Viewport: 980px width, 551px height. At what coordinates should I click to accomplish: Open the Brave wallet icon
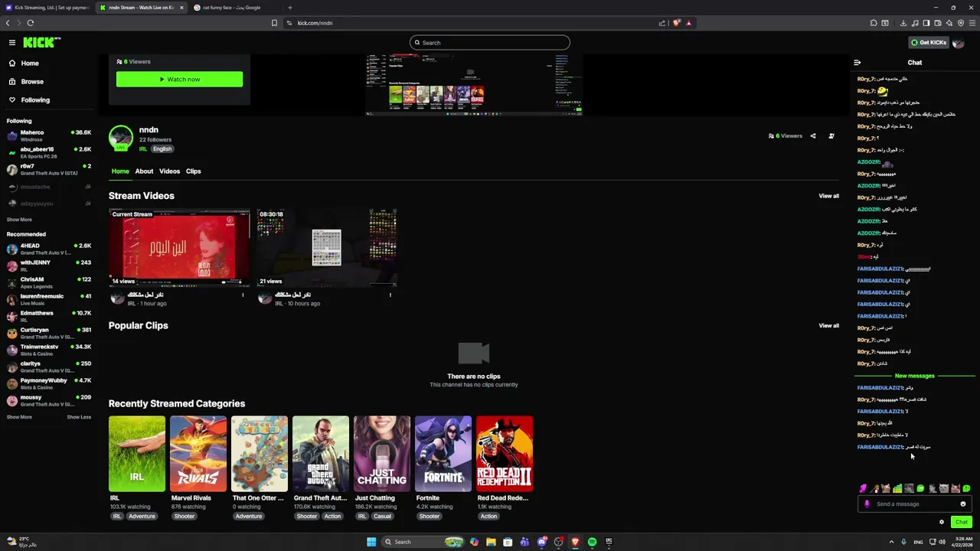point(938,23)
